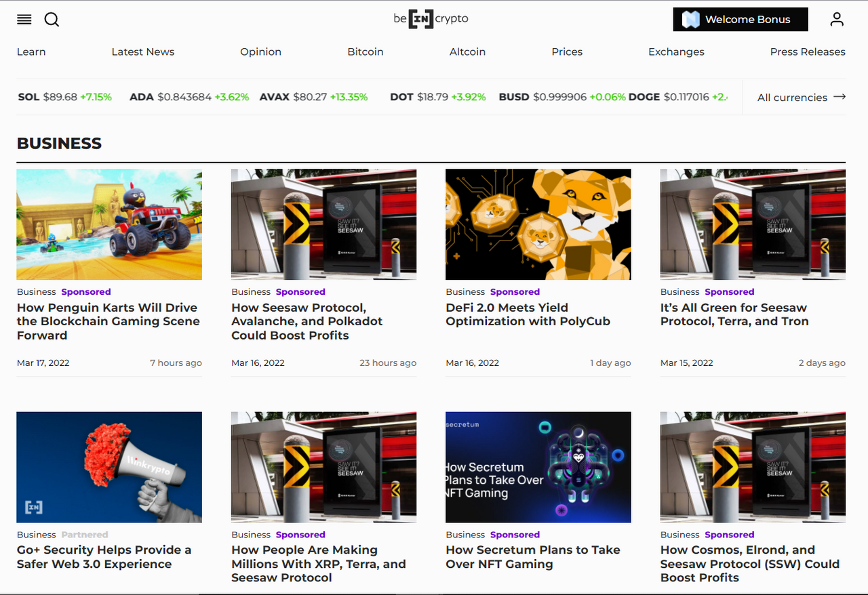868x595 pixels.
Task: Click the 2 days ago timestamp
Action: [x=822, y=363]
